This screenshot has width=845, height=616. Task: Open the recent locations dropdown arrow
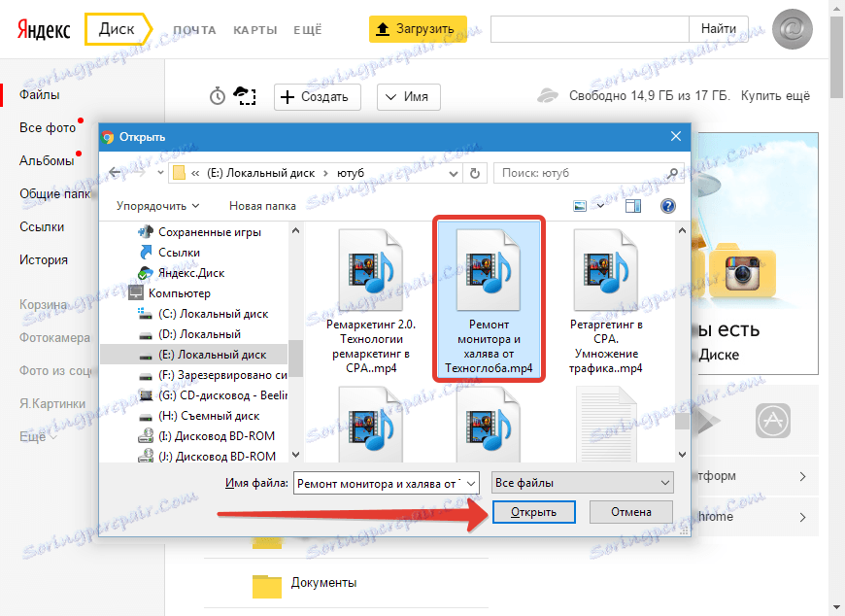(x=160, y=173)
